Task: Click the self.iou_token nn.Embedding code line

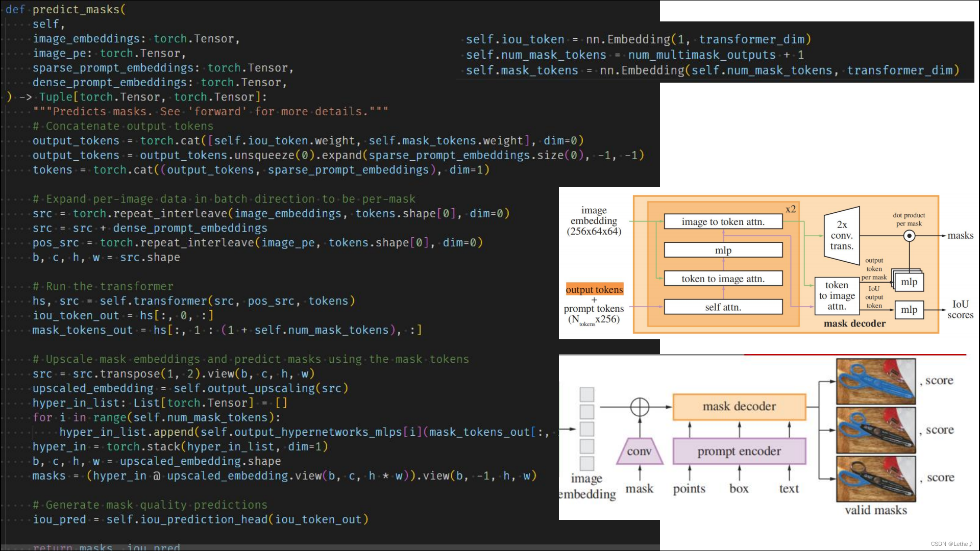Action: [x=638, y=39]
